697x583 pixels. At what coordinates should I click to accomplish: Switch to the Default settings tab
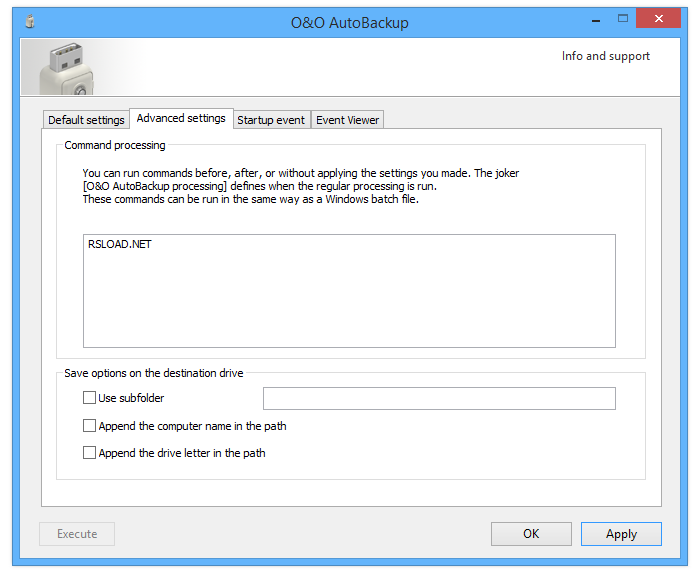(86, 120)
